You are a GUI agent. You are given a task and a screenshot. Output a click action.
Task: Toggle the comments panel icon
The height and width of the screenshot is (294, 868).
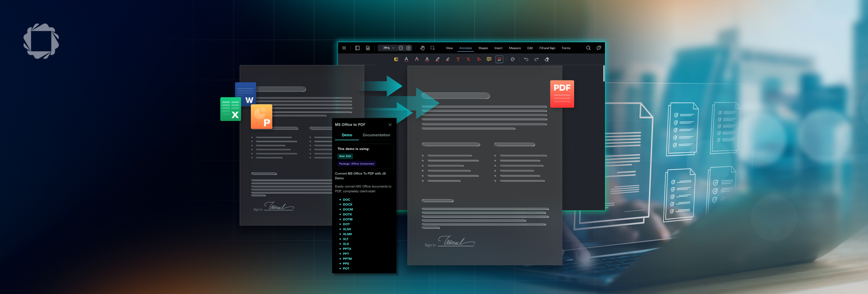pyautogui.click(x=599, y=48)
